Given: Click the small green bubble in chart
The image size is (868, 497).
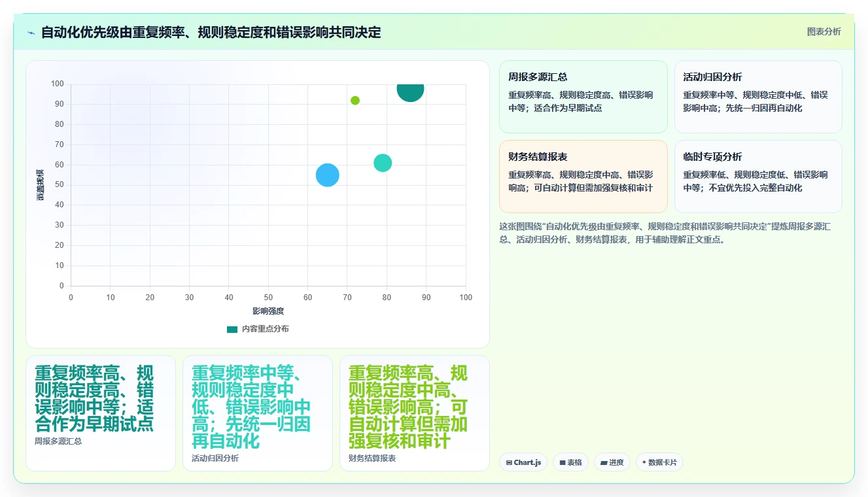Looking at the screenshot, I should tap(355, 101).
